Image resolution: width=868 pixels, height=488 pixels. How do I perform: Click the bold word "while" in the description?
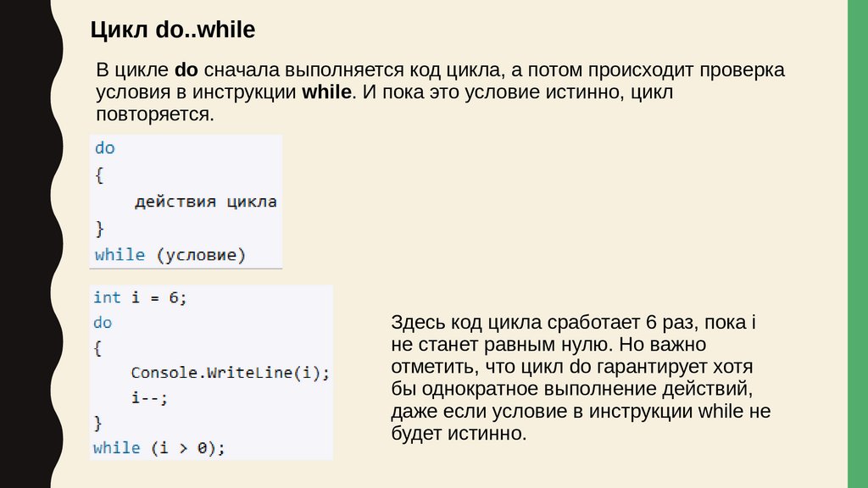325,92
